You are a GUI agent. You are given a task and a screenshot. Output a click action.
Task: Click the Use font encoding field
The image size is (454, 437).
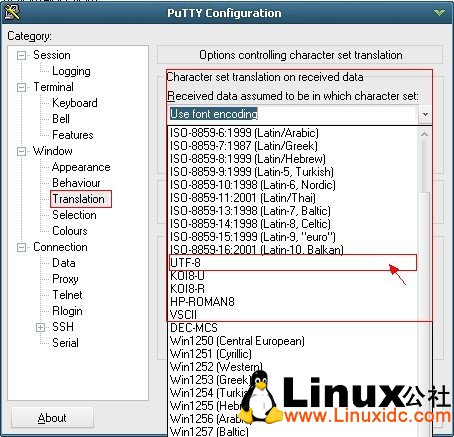tap(293, 114)
